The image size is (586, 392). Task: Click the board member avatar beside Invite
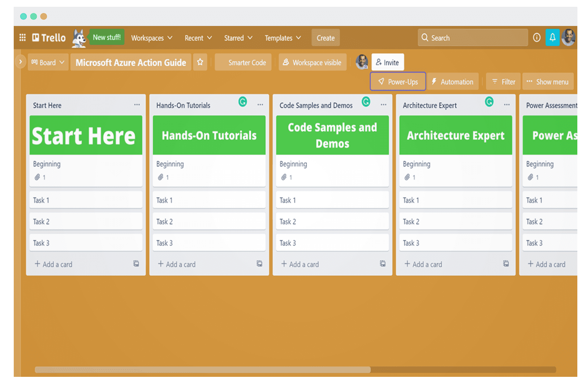click(362, 62)
